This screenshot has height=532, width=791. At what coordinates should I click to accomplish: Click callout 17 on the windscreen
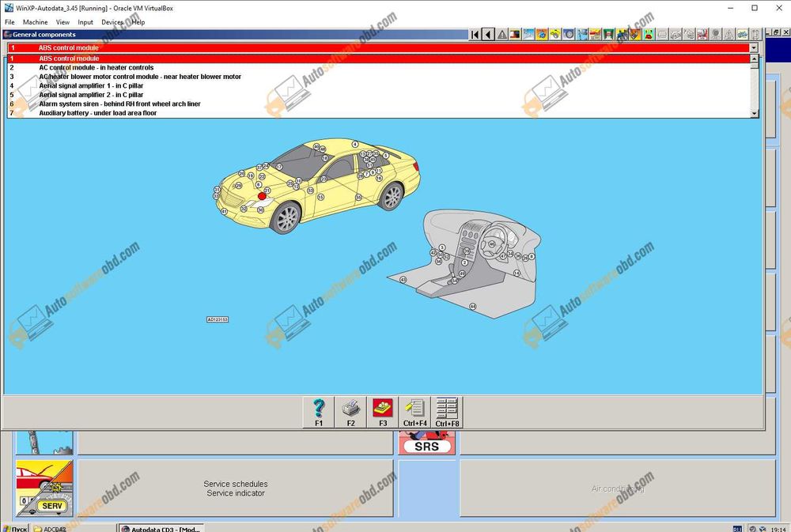pyautogui.click(x=279, y=167)
